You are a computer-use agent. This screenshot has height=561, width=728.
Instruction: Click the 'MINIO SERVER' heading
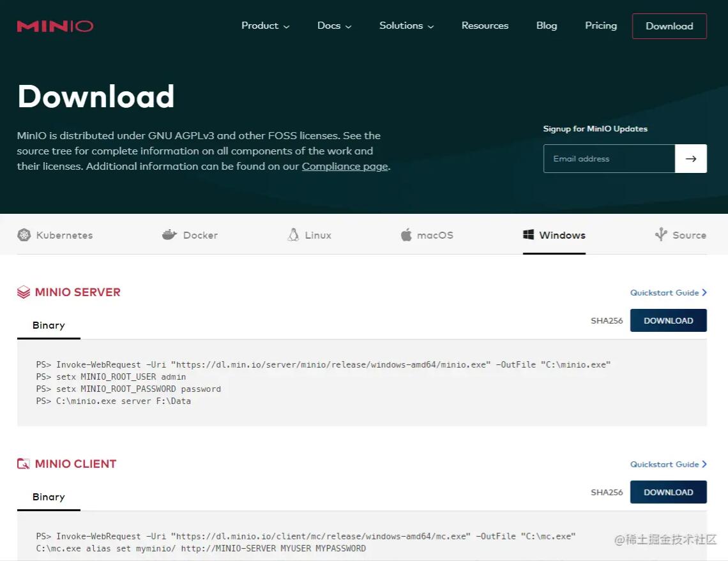tap(77, 292)
